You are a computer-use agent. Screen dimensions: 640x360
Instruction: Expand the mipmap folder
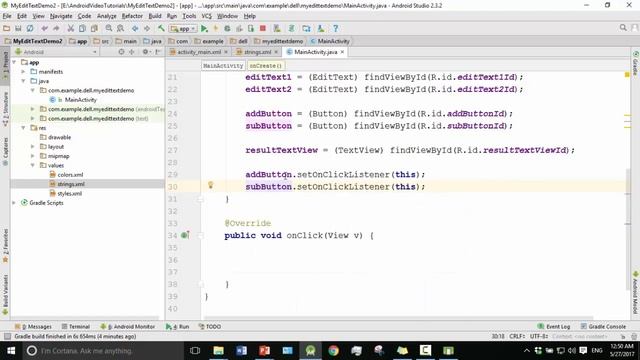33,156
